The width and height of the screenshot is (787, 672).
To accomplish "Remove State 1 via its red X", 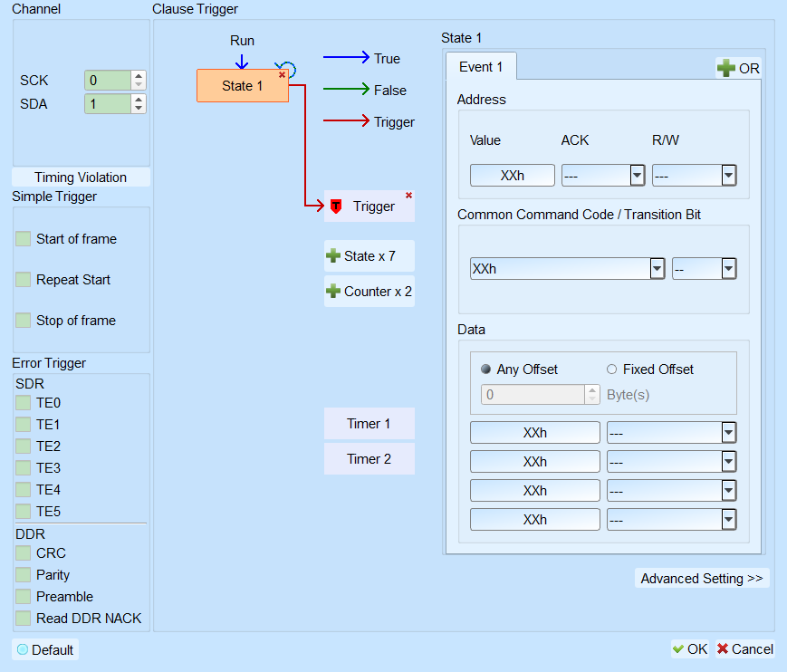I will 282,75.
